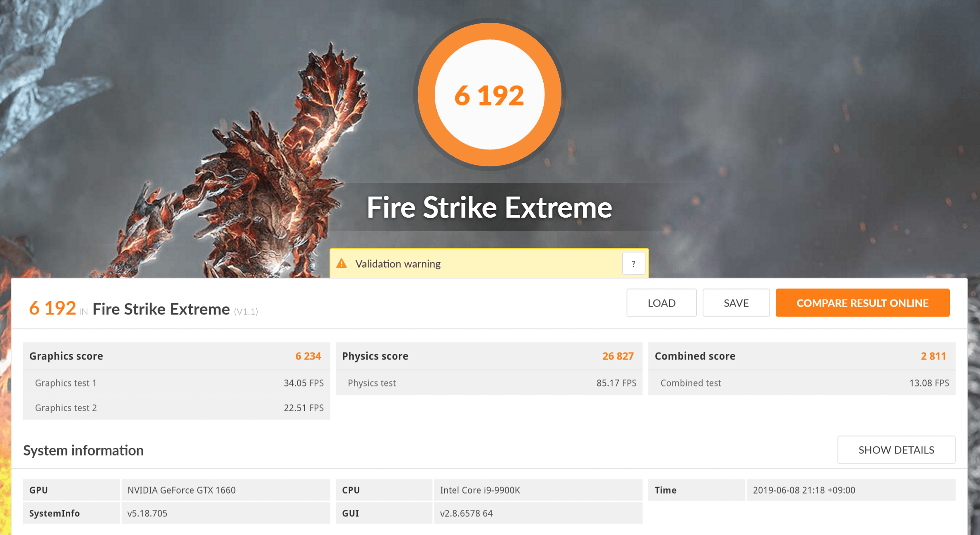Click the NVIDIA GeForce GTX 1660 cell

point(226,490)
